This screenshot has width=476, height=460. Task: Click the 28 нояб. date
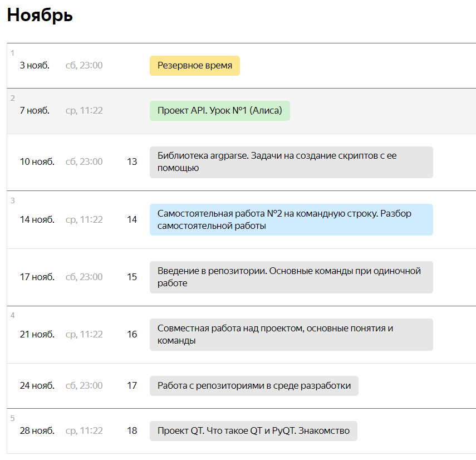tap(37, 430)
